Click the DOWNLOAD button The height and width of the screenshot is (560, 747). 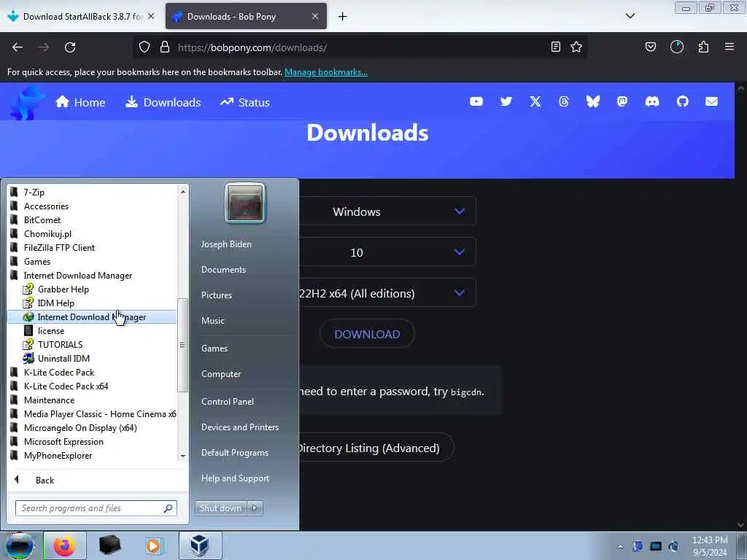367,334
